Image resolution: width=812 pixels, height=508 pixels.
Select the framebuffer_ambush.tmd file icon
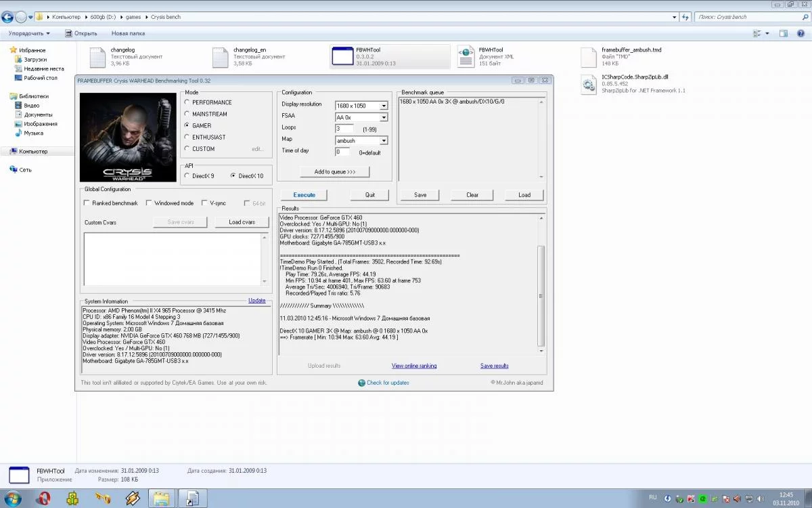(x=588, y=57)
